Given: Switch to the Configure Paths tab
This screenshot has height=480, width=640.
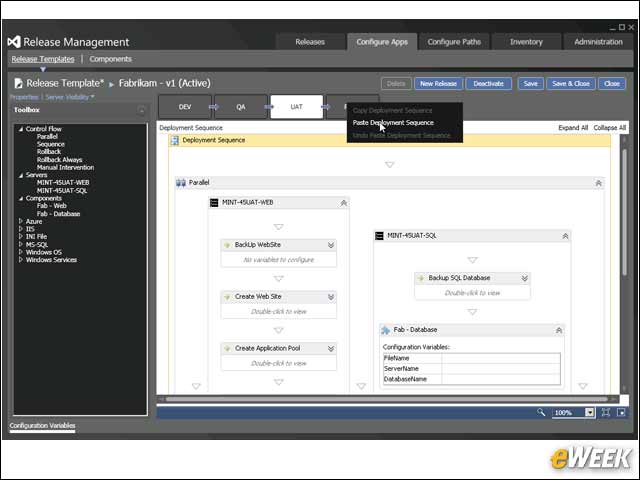Looking at the screenshot, I should 454,42.
